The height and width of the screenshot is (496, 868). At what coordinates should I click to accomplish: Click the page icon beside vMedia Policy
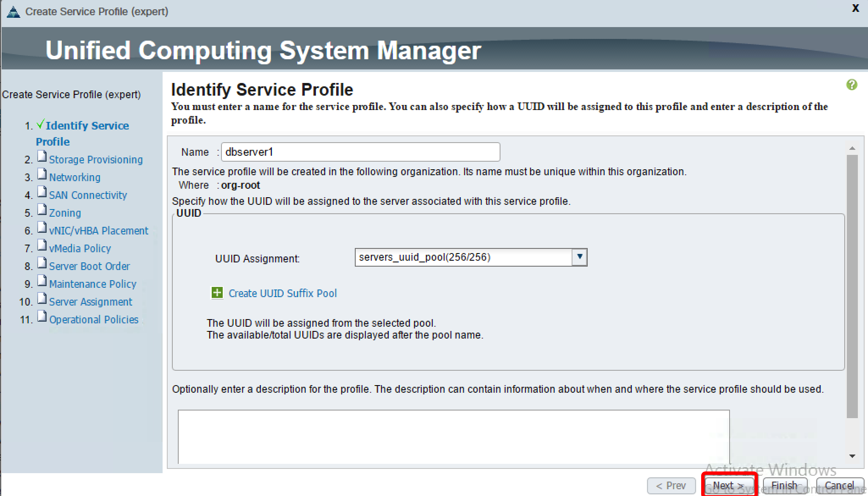(x=41, y=245)
